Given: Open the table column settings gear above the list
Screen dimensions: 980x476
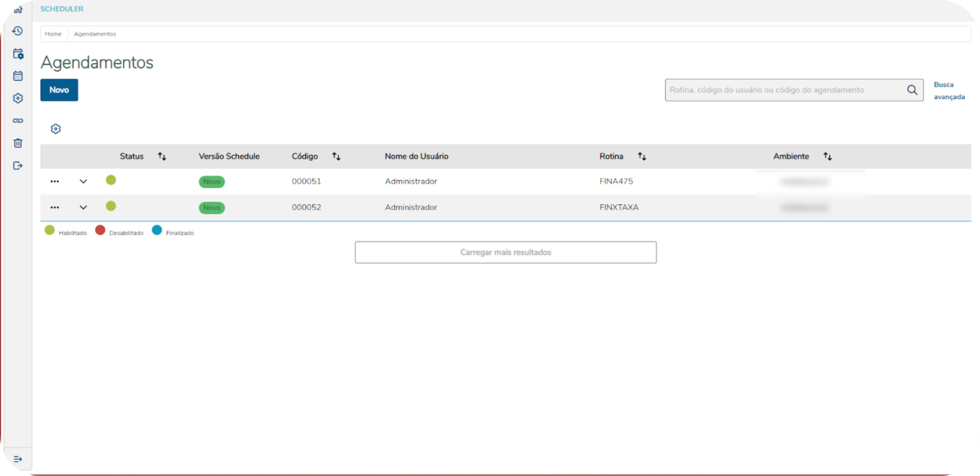Looking at the screenshot, I should [x=56, y=128].
